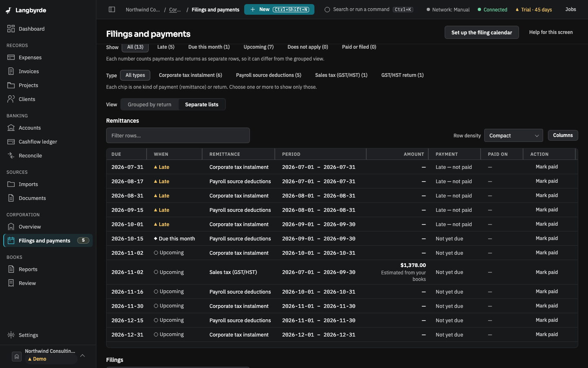Open the Clients icon
Screen dimensions: 588x368
[x=11, y=99]
